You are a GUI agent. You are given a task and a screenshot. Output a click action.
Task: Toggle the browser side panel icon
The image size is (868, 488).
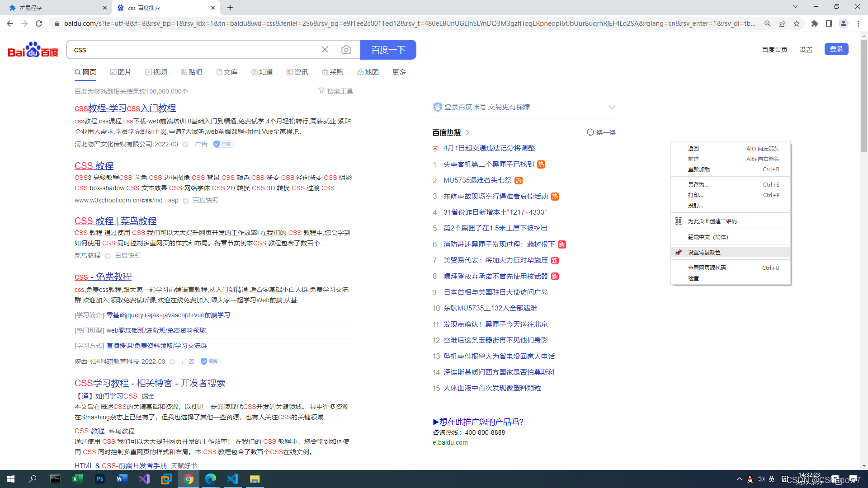829,23
